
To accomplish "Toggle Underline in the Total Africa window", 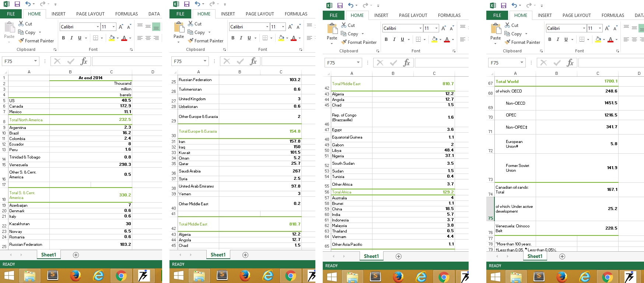I will tap(402, 39).
